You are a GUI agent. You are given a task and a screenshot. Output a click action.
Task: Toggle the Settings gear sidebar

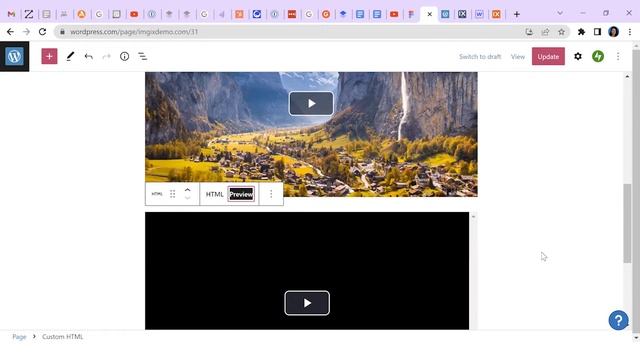coord(578,56)
